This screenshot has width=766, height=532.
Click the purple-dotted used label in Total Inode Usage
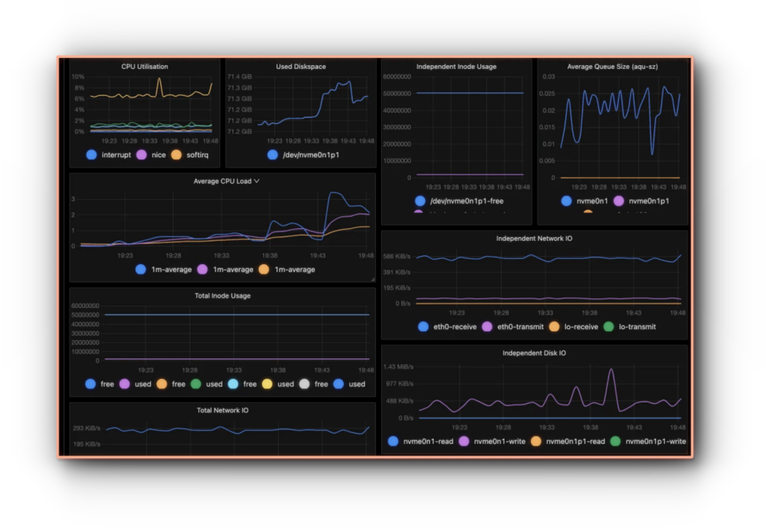[143, 384]
